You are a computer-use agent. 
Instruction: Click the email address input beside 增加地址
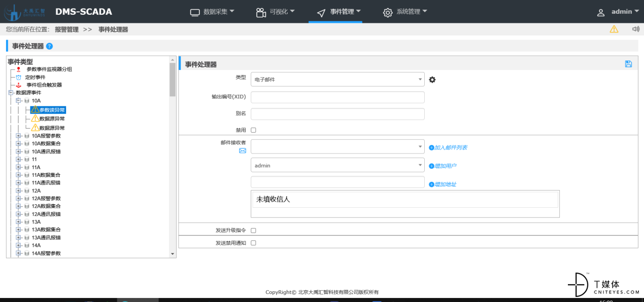(x=337, y=182)
